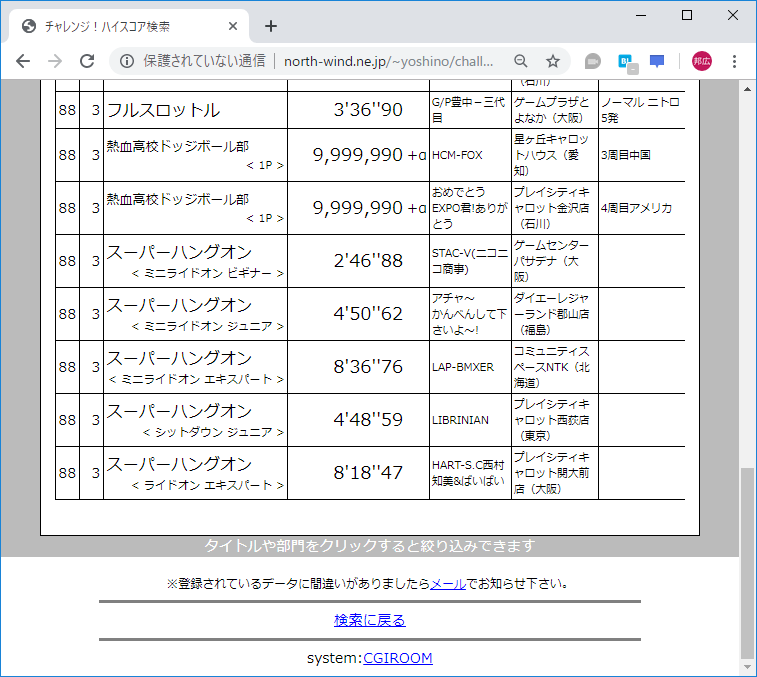The image size is (757, 677).
Task: Select the ミニライドオン エキスパート division
Action: coord(196,380)
